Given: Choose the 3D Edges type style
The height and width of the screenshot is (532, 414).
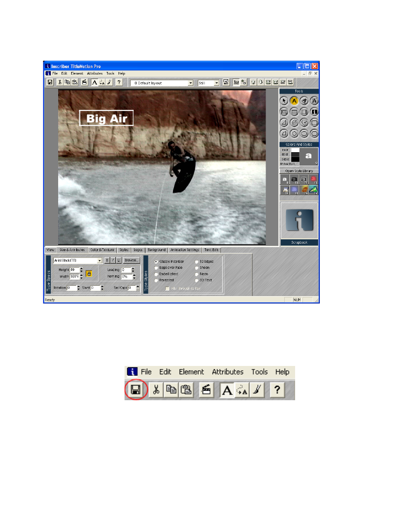Looking at the screenshot, I should point(204,261).
